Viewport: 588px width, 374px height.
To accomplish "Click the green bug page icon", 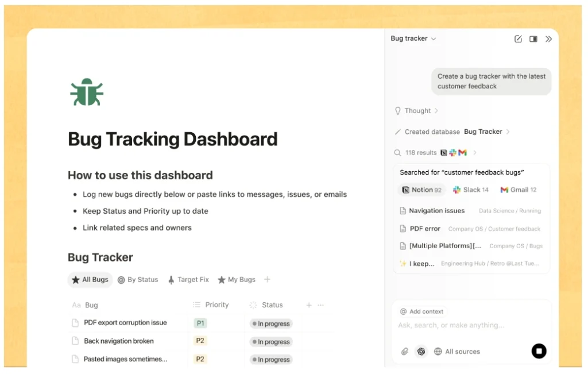I will 87,92.
